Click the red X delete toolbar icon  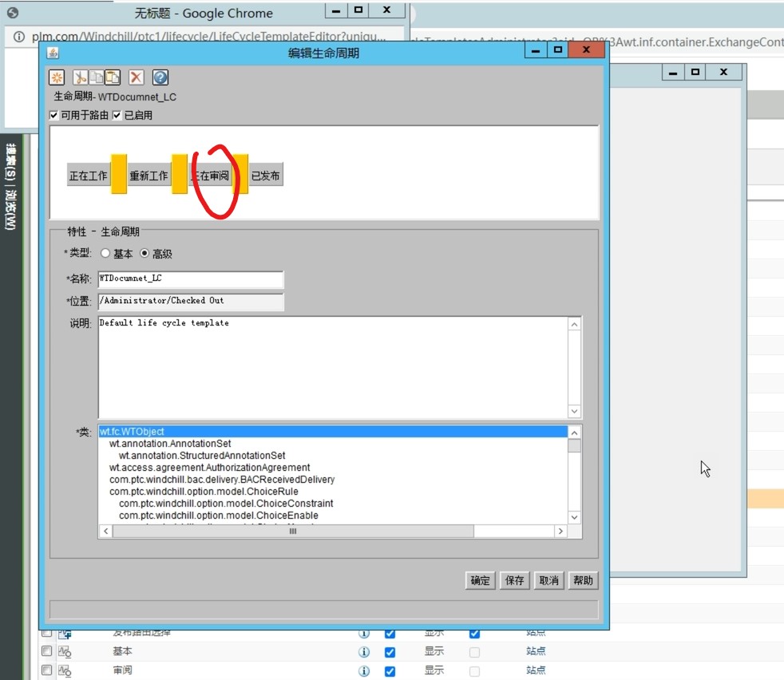(x=136, y=77)
